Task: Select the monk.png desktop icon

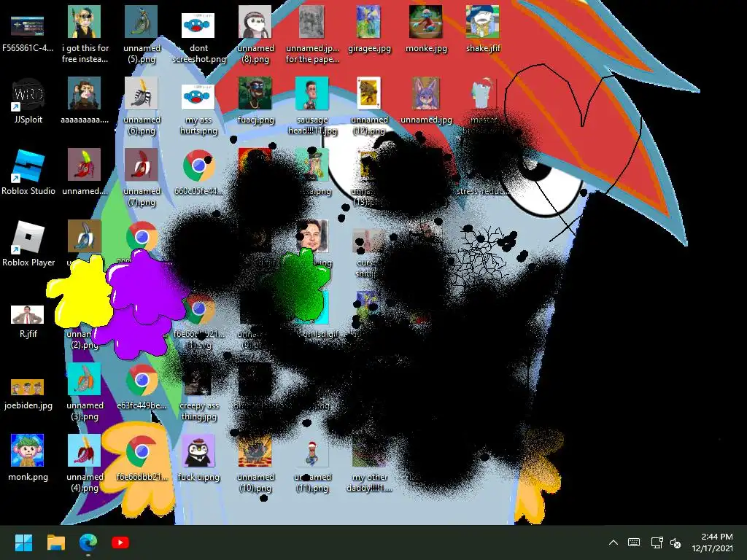Action: click(28, 458)
